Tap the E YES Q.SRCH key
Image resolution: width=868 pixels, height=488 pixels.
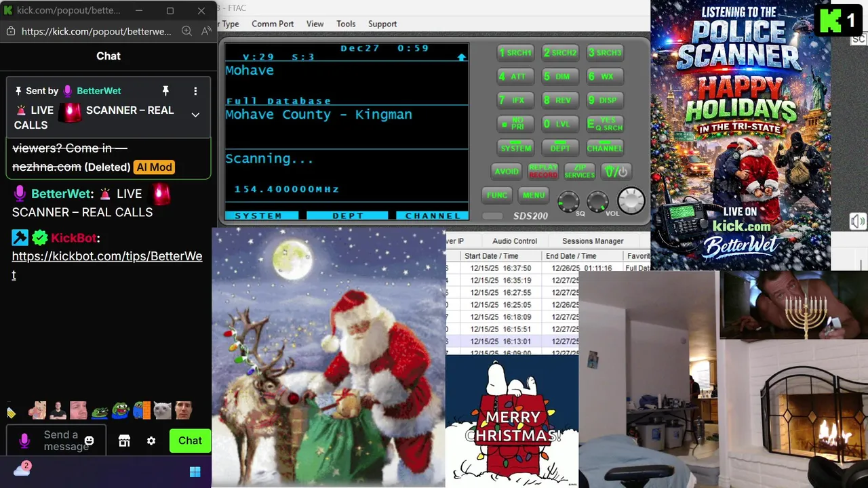pos(605,125)
